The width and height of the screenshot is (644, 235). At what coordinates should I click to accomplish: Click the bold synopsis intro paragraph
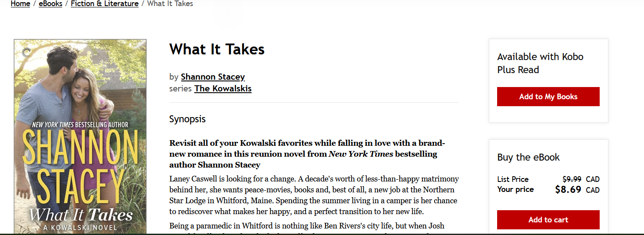click(x=307, y=154)
